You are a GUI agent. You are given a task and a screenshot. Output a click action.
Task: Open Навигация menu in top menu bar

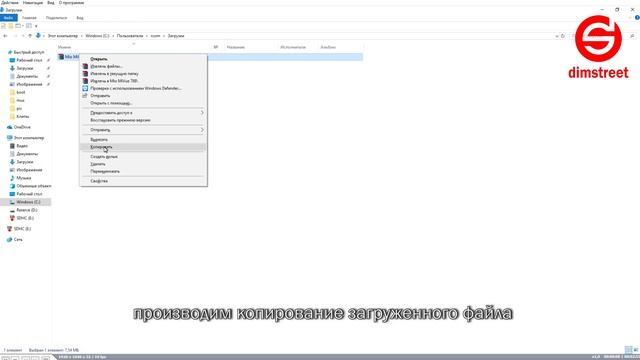tap(33, 3)
